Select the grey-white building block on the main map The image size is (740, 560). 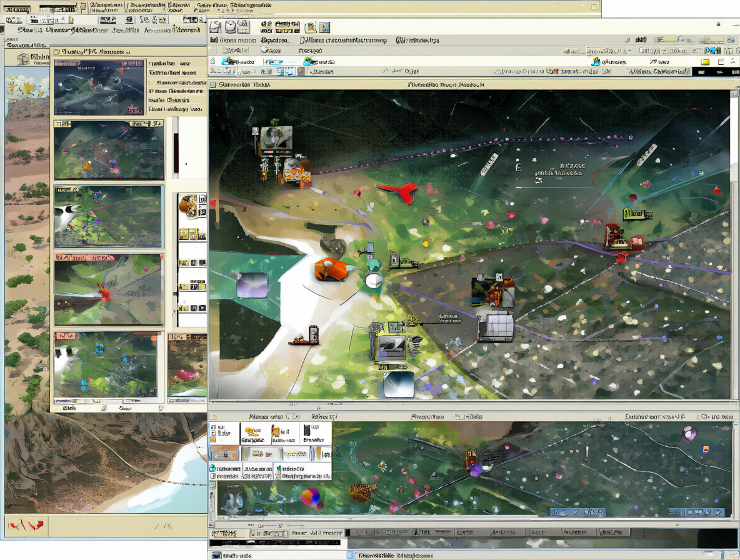(496, 326)
